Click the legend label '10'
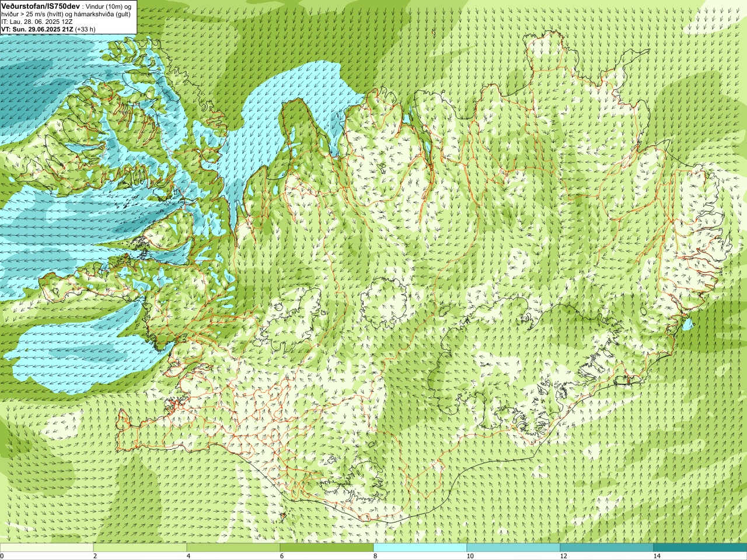The height and width of the screenshot is (560, 747). point(470,556)
